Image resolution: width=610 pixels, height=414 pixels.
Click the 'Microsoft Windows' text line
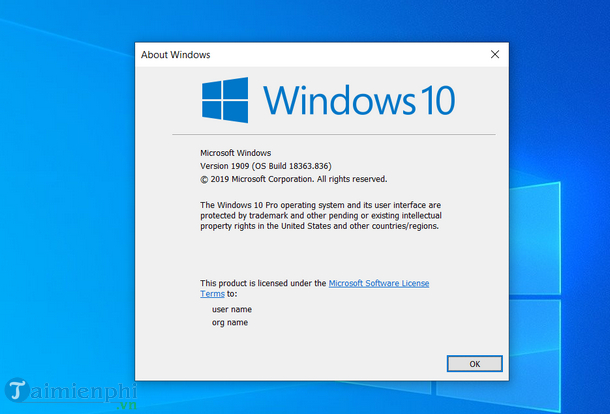click(235, 153)
